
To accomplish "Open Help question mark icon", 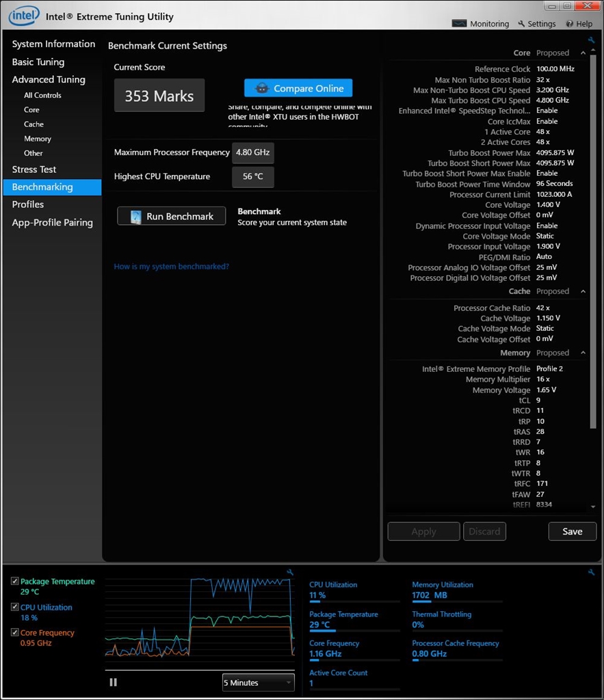I will (x=570, y=24).
